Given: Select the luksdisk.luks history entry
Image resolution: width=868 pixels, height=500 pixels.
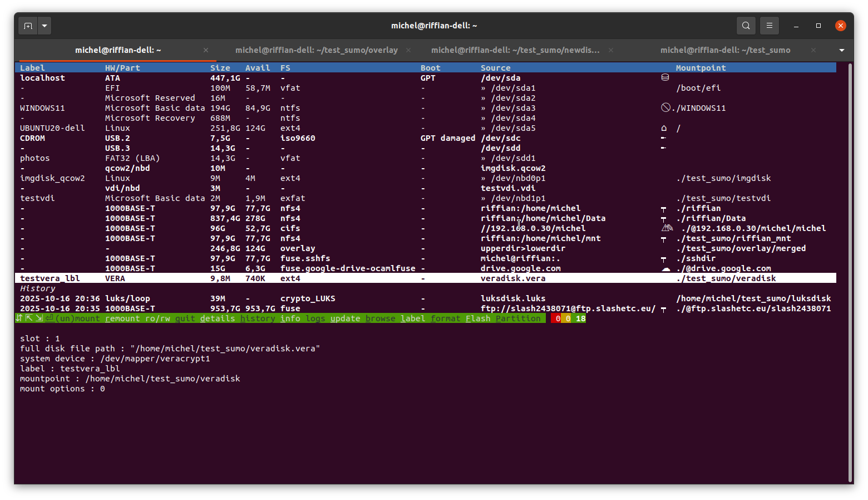Looking at the screenshot, I should (426, 298).
